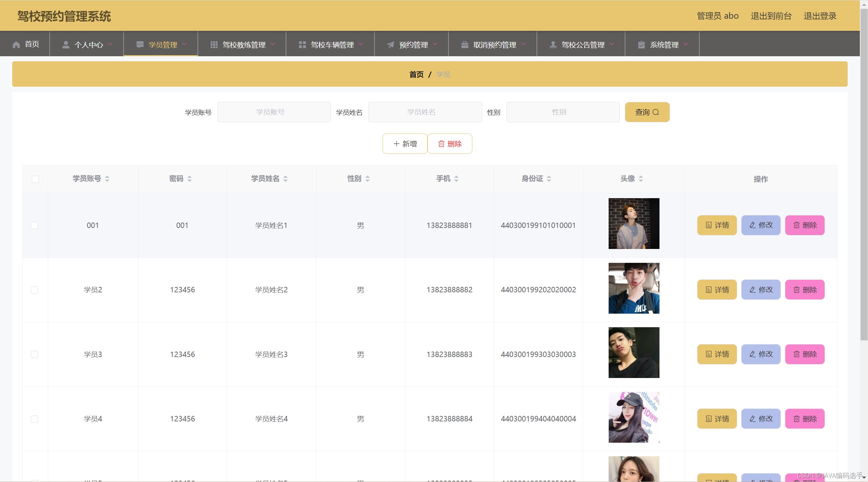The height and width of the screenshot is (482, 868).
Task: Click 退出登录 link in header
Action: click(x=820, y=16)
